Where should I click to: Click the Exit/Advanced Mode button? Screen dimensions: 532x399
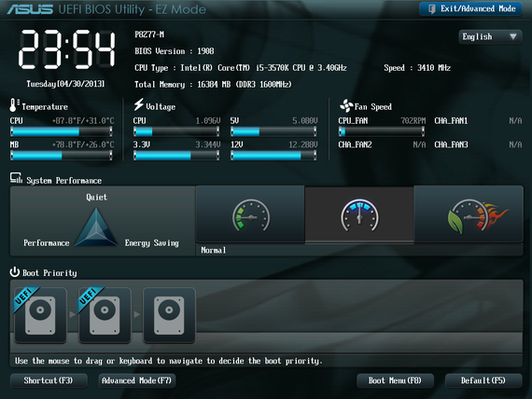click(471, 8)
